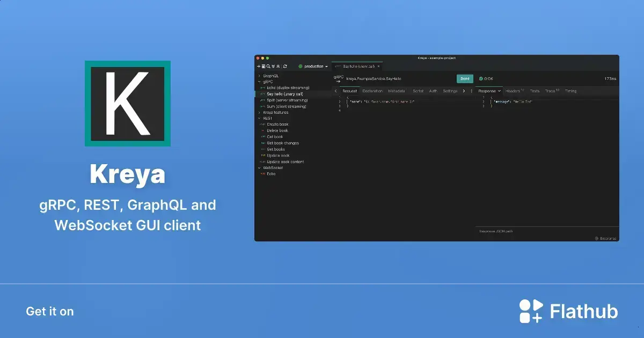Click the gRPC protocol indicator beside the method

click(338, 79)
